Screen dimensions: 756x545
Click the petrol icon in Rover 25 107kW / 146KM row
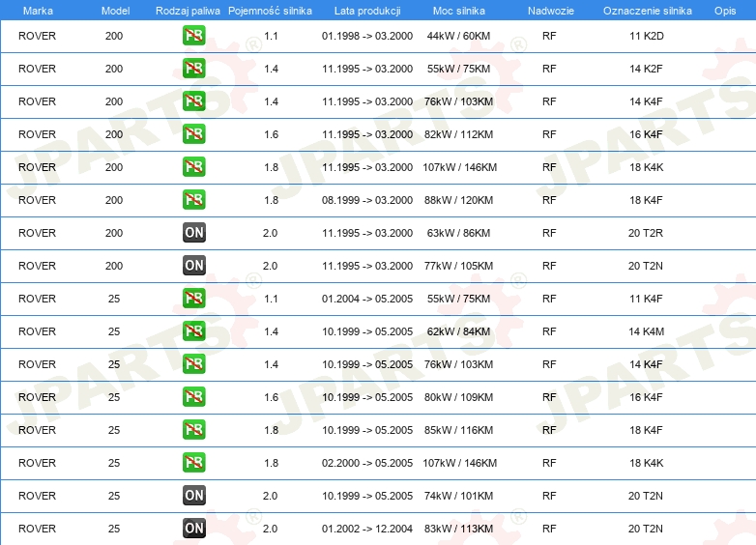pos(193,462)
